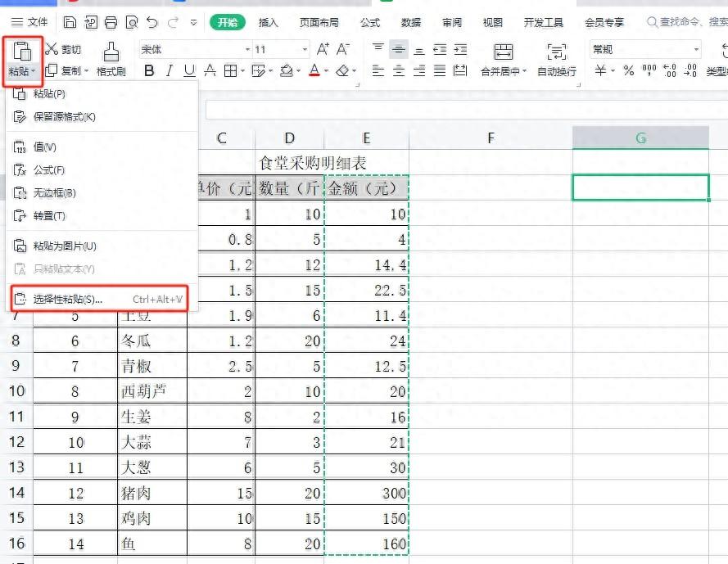The image size is (728, 564).
Task: Align text left
Action: tap(378, 70)
